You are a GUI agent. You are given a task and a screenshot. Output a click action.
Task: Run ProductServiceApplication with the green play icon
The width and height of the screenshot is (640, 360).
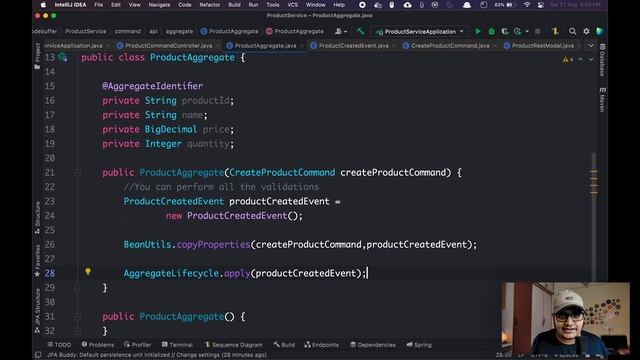coord(478,31)
